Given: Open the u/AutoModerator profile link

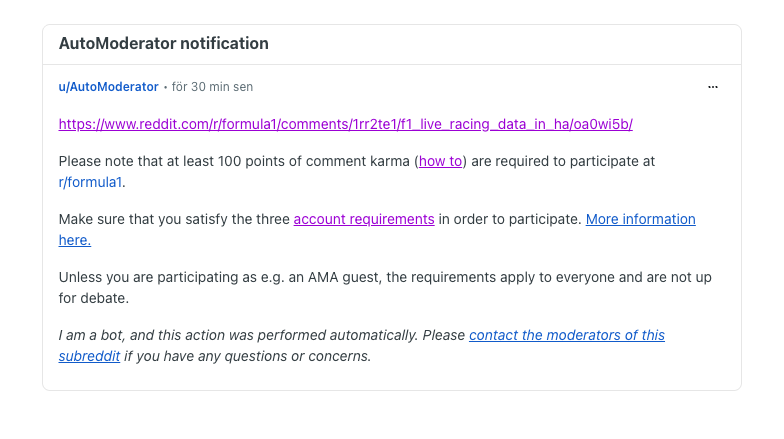Looking at the screenshot, I should point(108,87).
